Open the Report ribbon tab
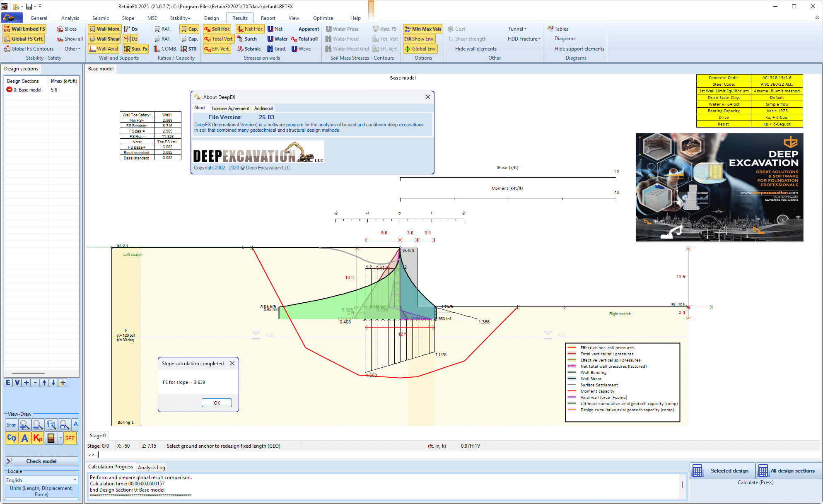Screen dimensions: 823x504 pyautogui.click(x=268, y=18)
